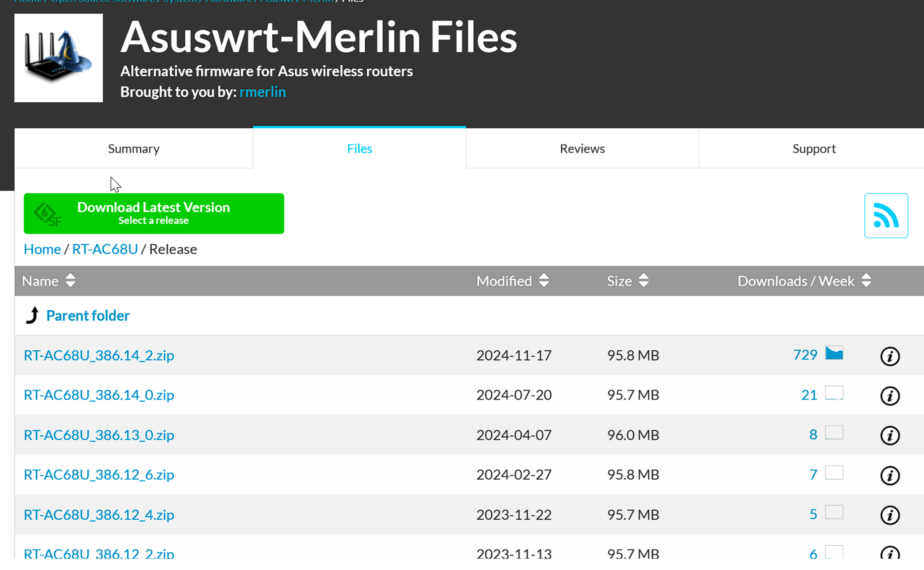Sort files by Name column arrows

pos(70,281)
